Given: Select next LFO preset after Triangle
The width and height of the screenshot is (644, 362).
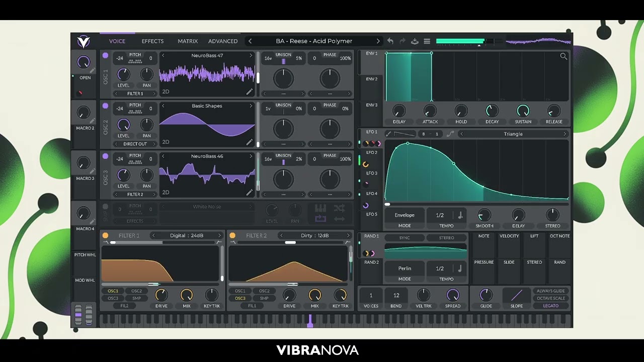Looking at the screenshot, I should point(565,134).
